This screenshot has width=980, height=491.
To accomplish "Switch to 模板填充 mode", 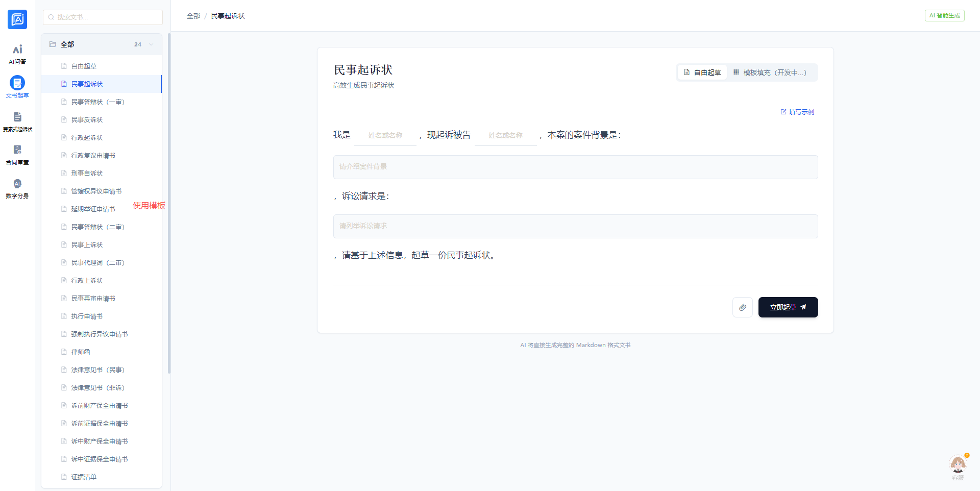I will coord(770,72).
